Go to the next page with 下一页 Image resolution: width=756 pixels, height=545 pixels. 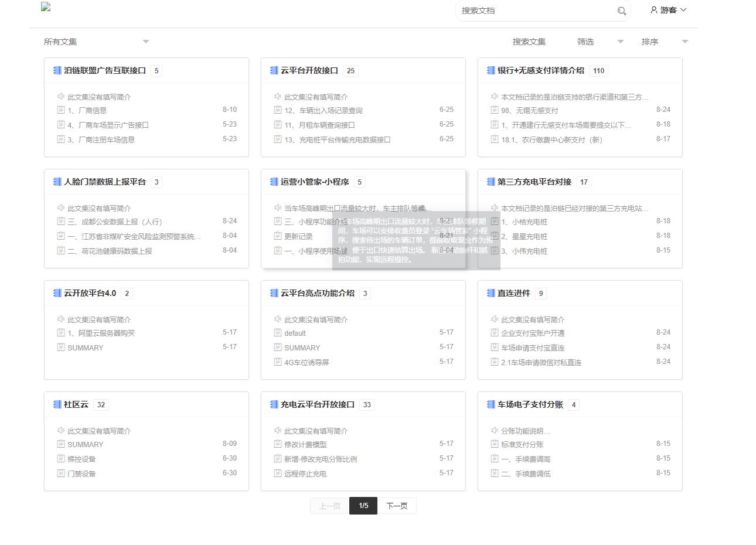(397, 505)
